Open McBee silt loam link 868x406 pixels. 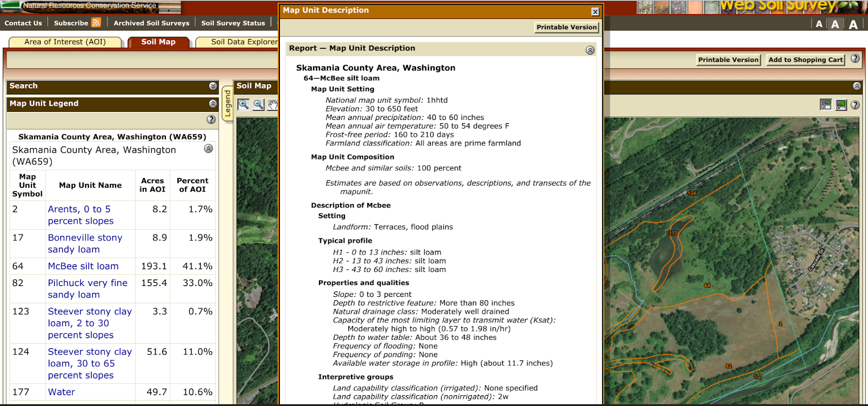(x=83, y=266)
